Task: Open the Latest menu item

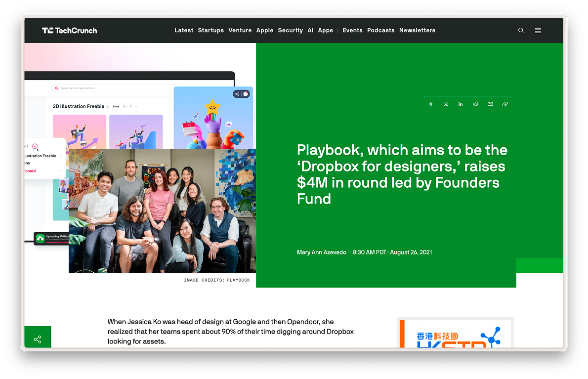Action: pos(184,31)
